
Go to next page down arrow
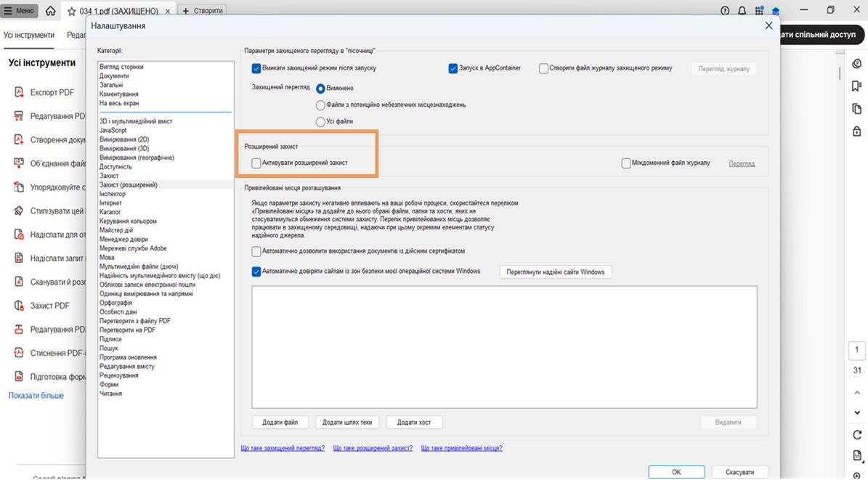857,412
